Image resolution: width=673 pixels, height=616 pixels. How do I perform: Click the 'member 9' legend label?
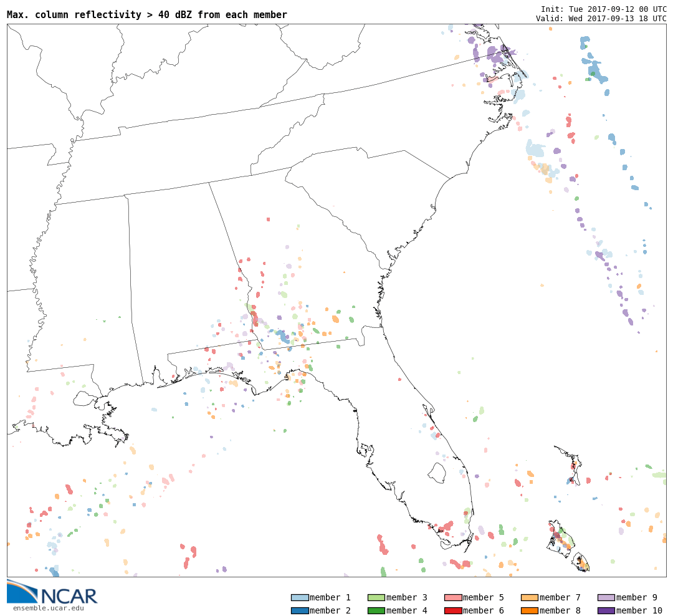[637, 597]
